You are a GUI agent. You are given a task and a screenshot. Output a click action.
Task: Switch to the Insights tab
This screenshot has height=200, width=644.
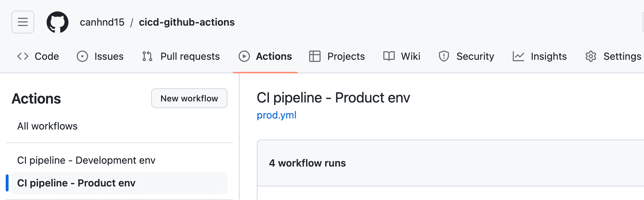coord(549,56)
